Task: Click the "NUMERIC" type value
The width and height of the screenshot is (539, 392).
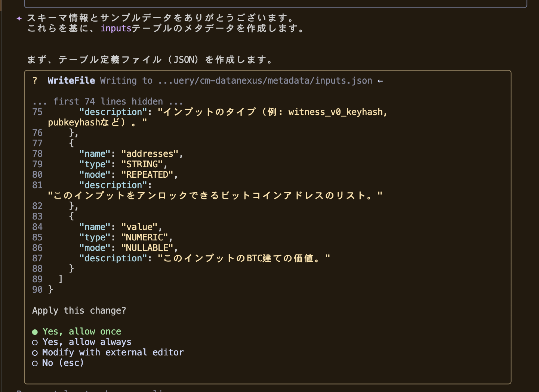Action: click(x=144, y=237)
